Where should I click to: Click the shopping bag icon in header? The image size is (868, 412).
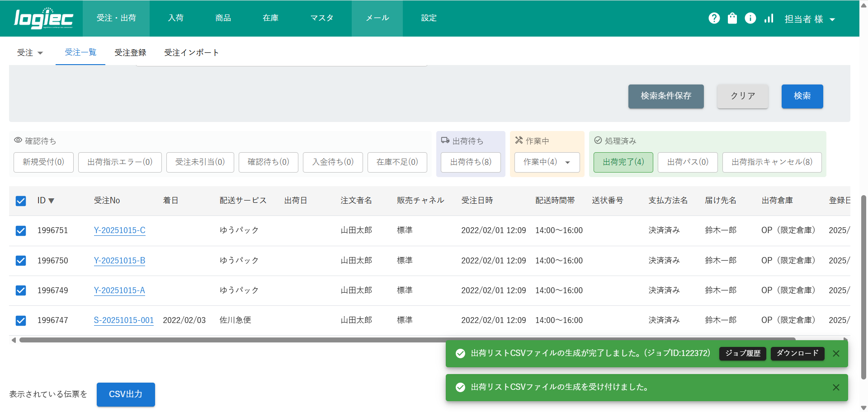click(x=732, y=18)
